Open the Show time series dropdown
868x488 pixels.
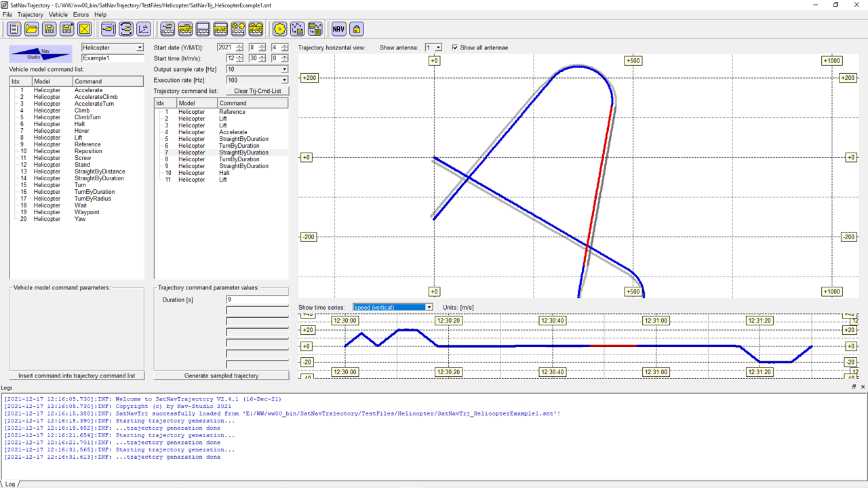point(429,307)
